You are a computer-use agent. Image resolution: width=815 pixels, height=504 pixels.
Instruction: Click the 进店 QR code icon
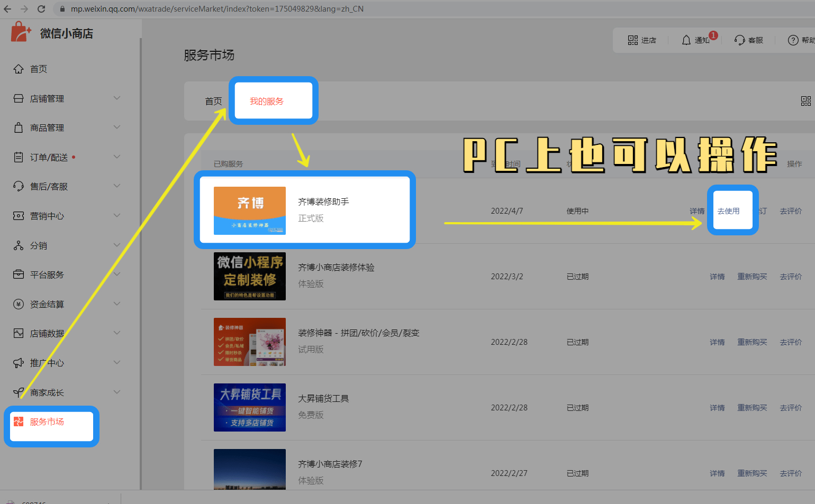pos(633,40)
